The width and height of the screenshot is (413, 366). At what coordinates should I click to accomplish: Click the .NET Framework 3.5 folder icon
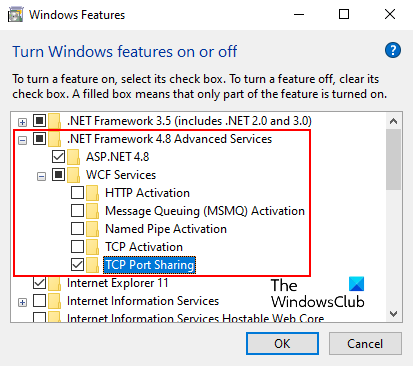[55, 121]
